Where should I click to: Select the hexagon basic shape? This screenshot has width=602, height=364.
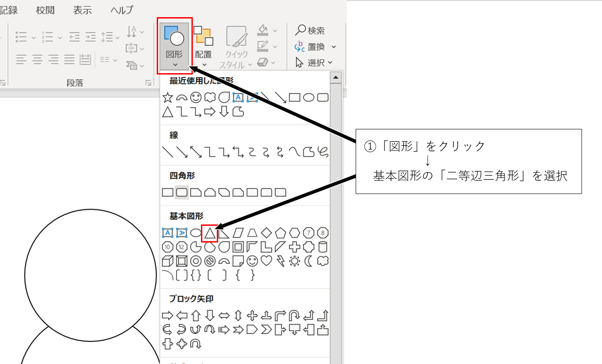294,233
